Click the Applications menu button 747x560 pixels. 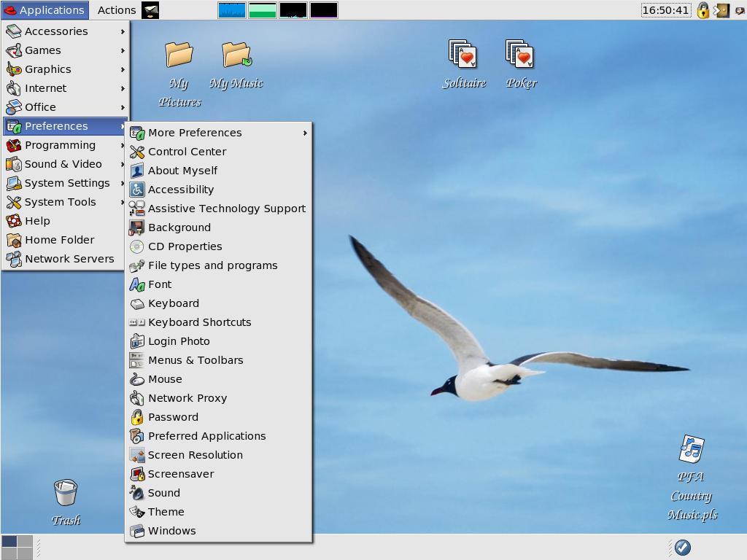(x=44, y=10)
